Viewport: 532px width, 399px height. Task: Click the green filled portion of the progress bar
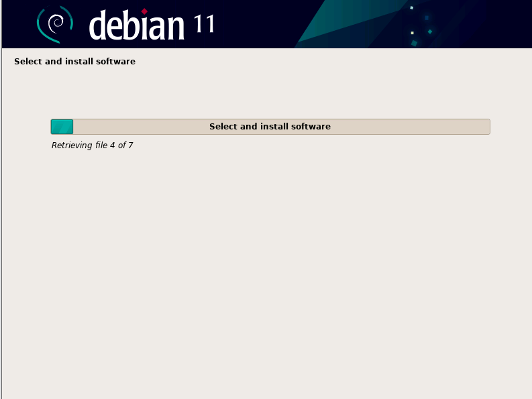(62, 127)
